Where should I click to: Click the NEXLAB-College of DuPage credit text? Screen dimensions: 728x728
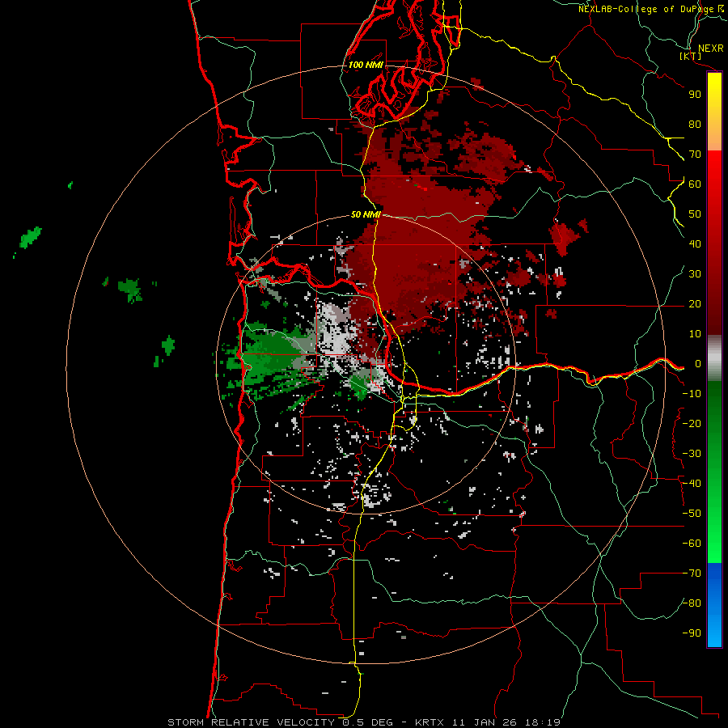point(645,9)
